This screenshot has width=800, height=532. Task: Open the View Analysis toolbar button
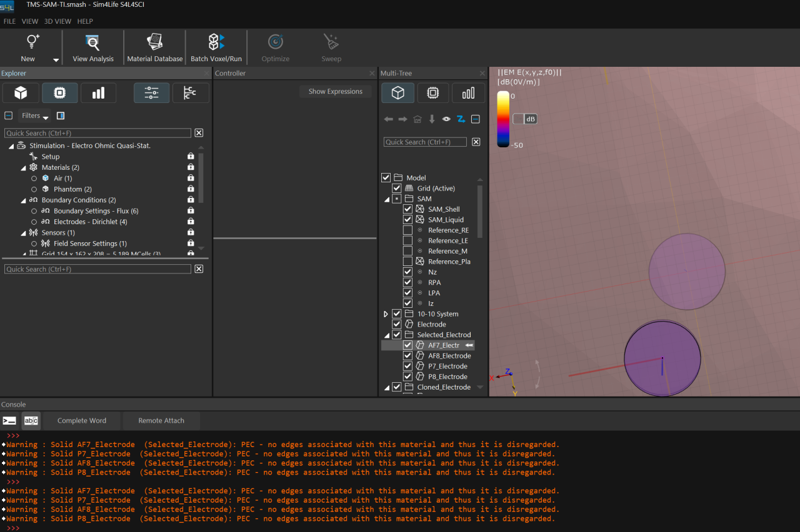click(x=93, y=47)
